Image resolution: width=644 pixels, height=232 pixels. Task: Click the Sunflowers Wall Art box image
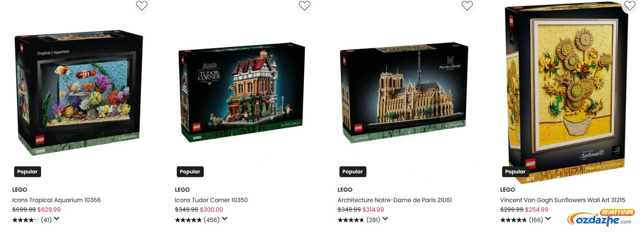coord(567,93)
